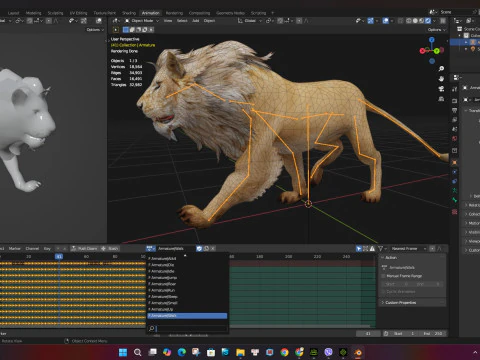Viewport: 480px width, 360px height.
Task: Switch to Rendered viewport shading
Action: click(x=428, y=21)
